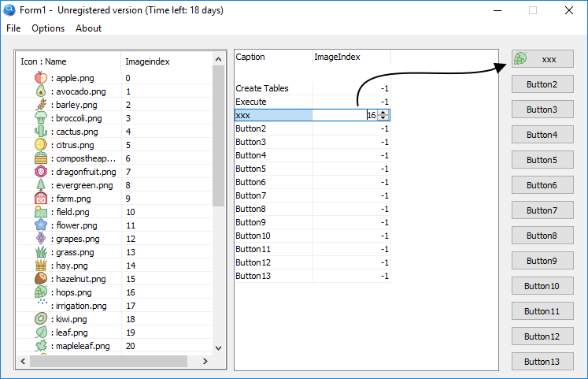The image size is (588, 379).
Task: Select the hops icon in the list
Action: 41,292
